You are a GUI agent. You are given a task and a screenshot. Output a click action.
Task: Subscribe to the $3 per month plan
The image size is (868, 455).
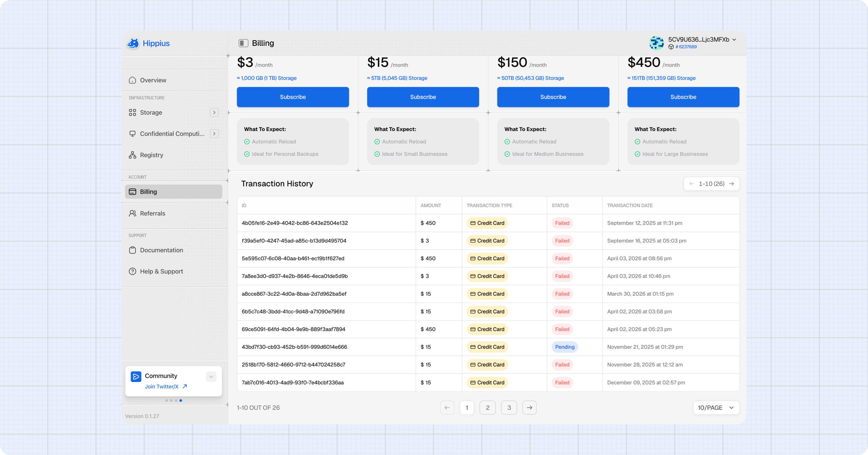293,97
